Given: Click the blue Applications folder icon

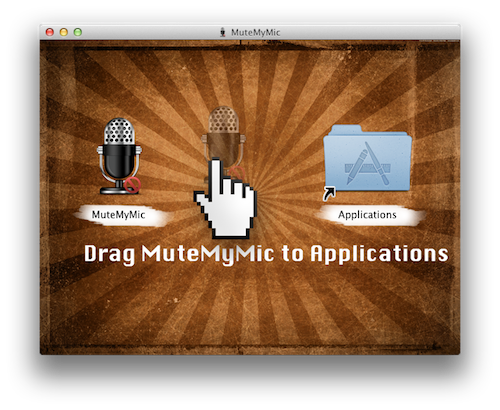Looking at the screenshot, I should [x=368, y=158].
